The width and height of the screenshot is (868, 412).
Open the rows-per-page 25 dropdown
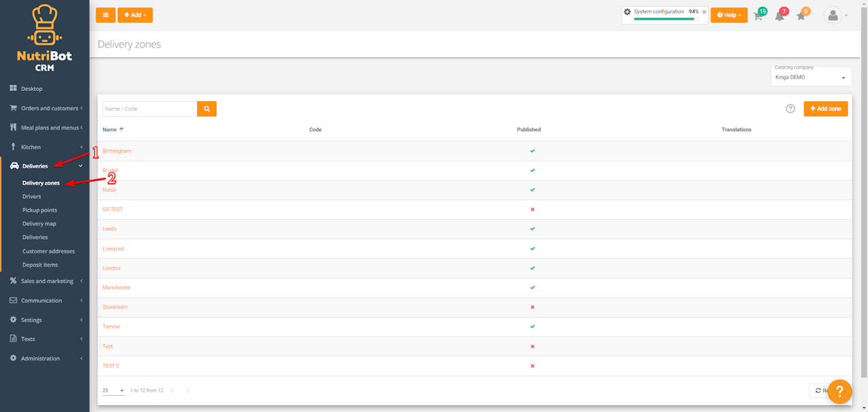coord(113,391)
